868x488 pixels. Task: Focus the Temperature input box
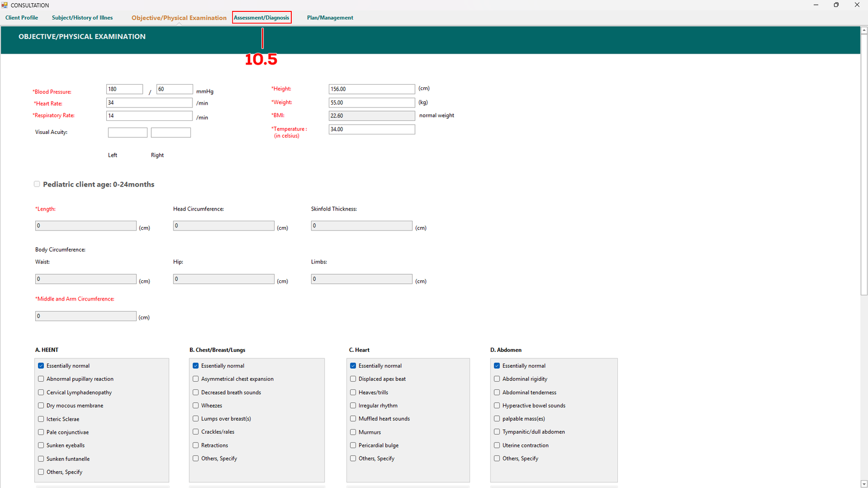click(372, 130)
